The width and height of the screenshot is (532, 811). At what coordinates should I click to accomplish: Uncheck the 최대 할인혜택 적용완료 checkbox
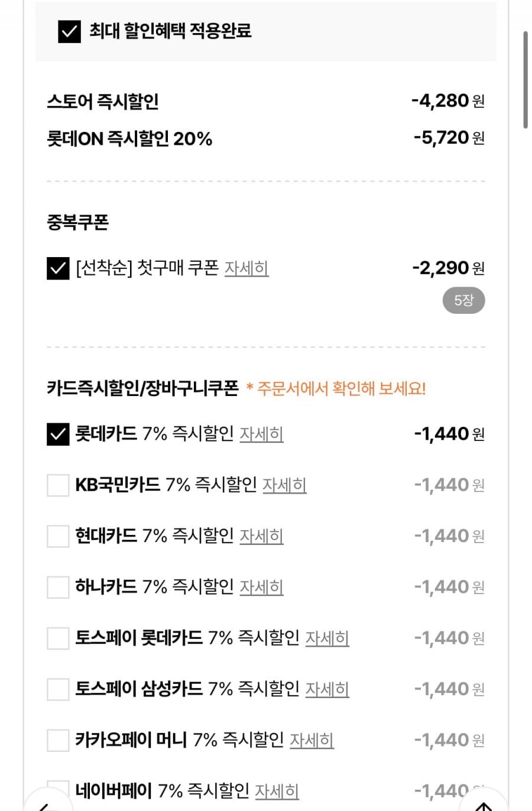coord(69,31)
